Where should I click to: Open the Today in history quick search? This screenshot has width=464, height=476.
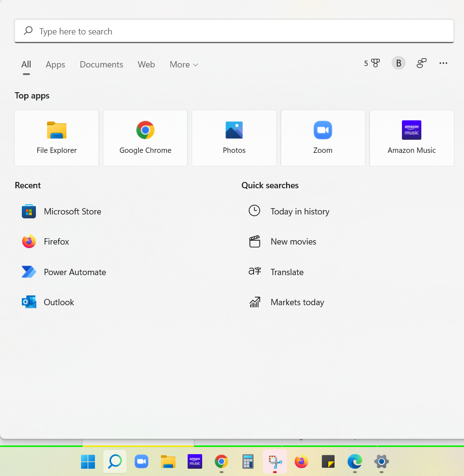(x=300, y=211)
